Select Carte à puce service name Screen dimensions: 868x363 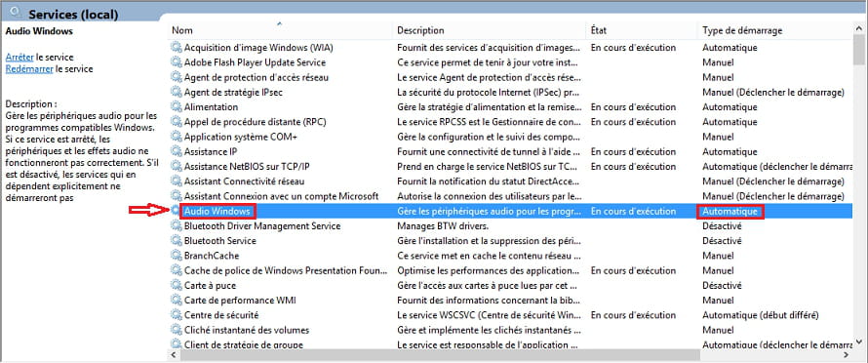coord(210,285)
